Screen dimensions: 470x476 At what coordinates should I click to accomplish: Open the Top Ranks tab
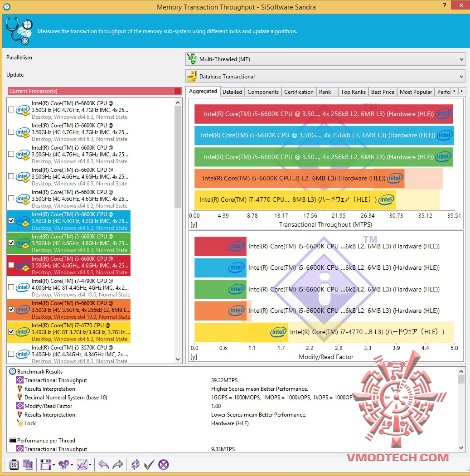353,92
